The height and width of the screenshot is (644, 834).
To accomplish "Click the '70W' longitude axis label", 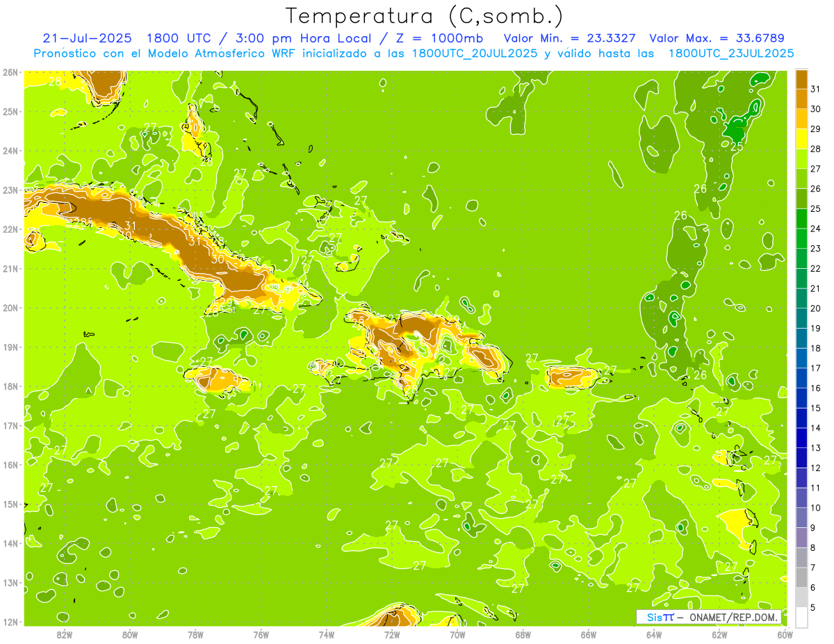I will click(x=457, y=634).
